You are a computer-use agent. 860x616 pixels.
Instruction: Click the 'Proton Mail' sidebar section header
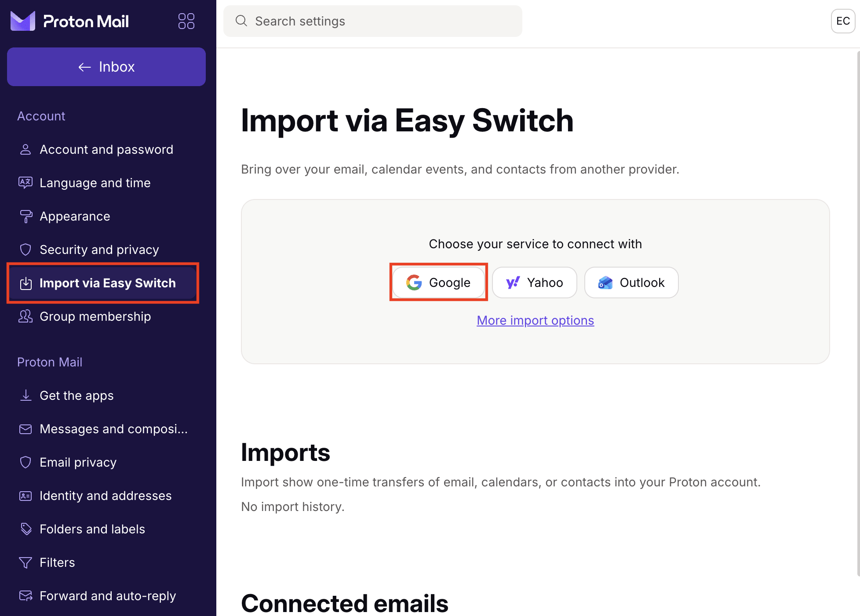click(50, 362)
